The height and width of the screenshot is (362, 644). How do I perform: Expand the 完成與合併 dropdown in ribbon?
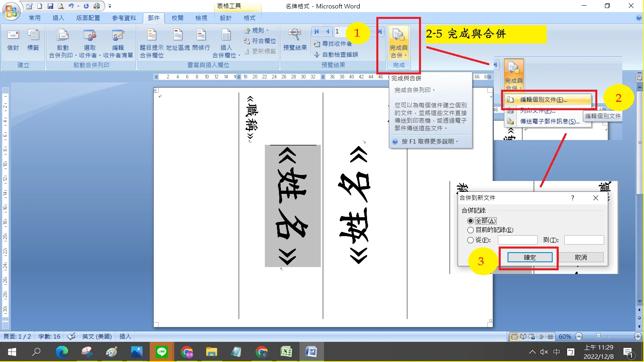coord(398,44)
